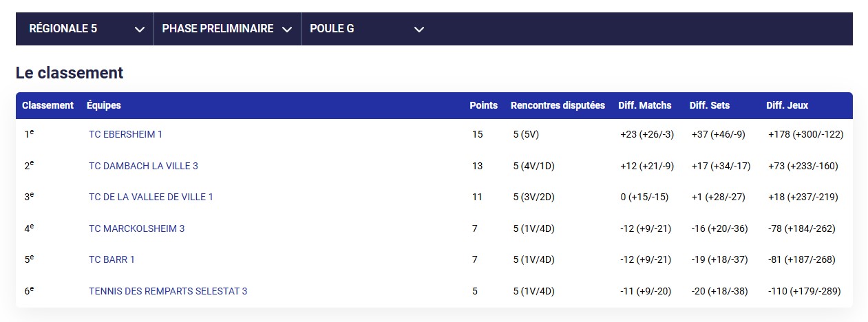
Task: Go to TC MARCKOLSHEIM 3 team page
Action: point(136,228)
